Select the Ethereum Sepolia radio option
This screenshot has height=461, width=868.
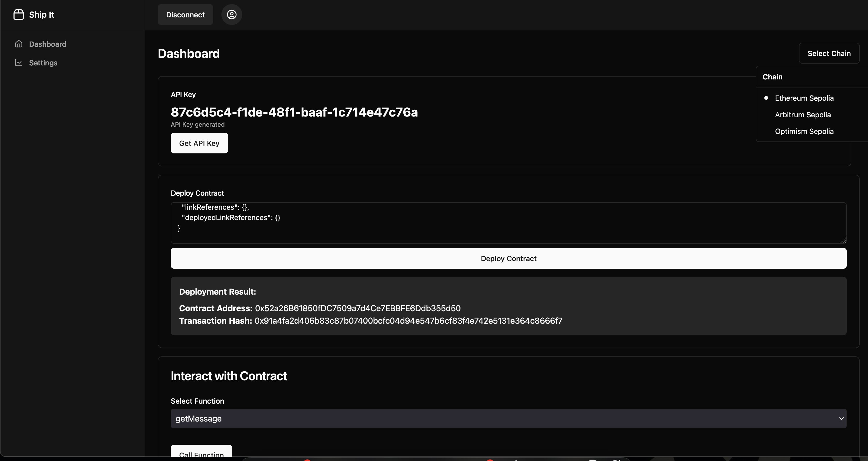point(804,98)
